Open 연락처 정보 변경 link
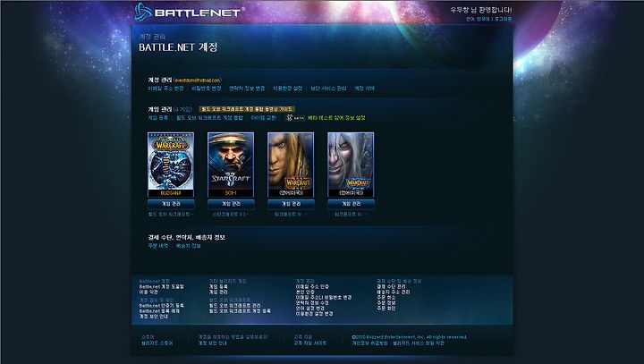Viewport: 644px width, 364px height. tap(247, 89)
